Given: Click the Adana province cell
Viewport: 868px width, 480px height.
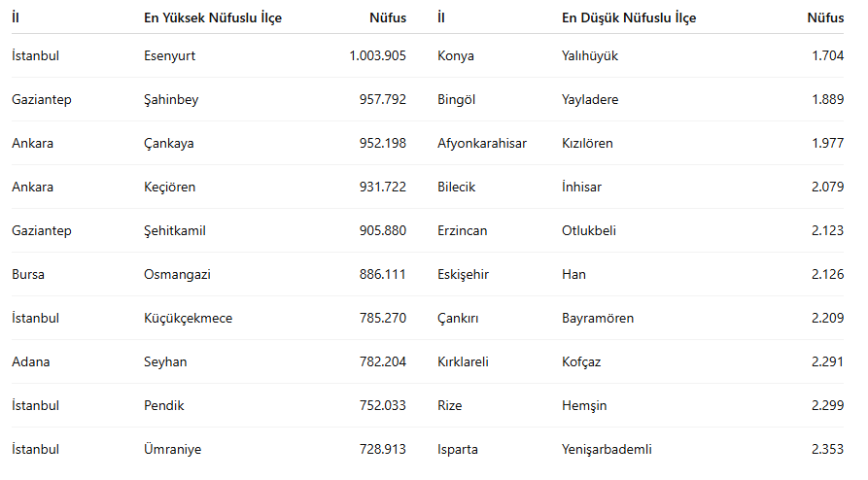Looking at the screenshot, I should [31, 361].
